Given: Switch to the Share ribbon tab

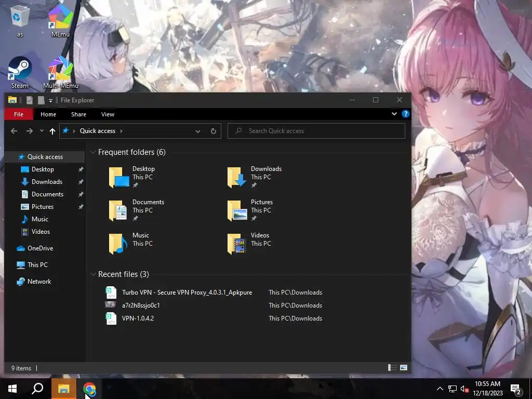Looking at the screenshot, I should pyautogui.click(x=78, y=114).
